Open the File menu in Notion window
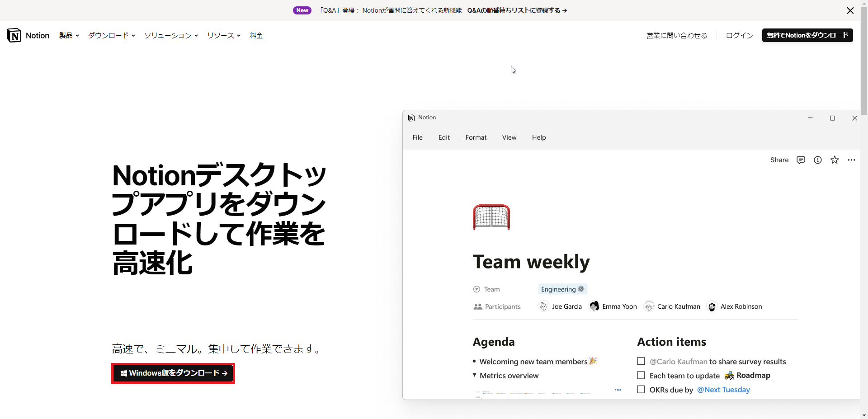Viewport: 868px width, 419px height. [x=418, y=137]
